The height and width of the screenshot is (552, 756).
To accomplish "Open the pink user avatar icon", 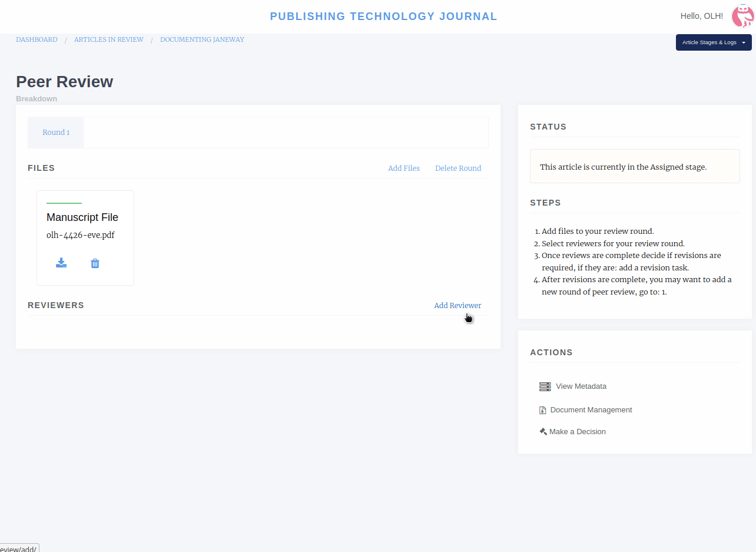I will [742, 16].
